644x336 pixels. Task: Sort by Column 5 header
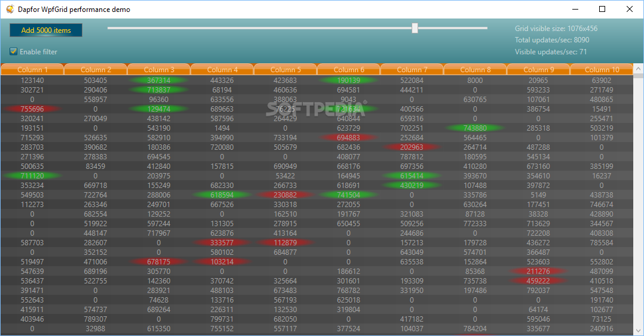286,70
